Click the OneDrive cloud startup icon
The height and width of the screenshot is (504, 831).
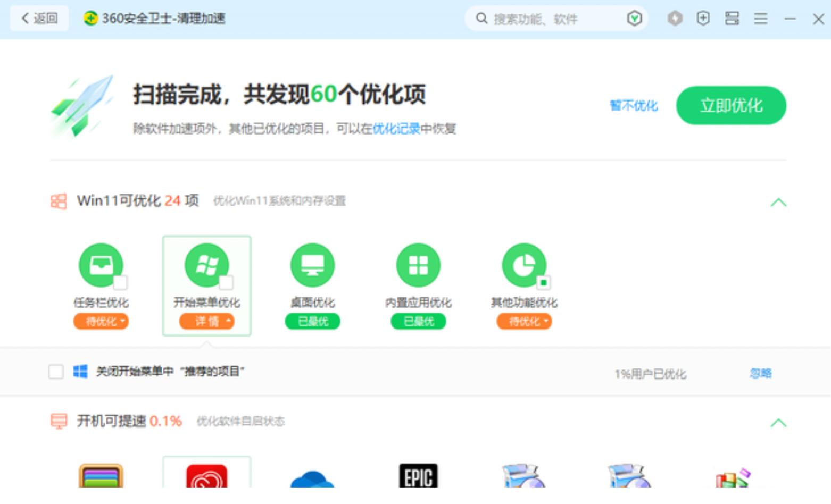point(312,480)
